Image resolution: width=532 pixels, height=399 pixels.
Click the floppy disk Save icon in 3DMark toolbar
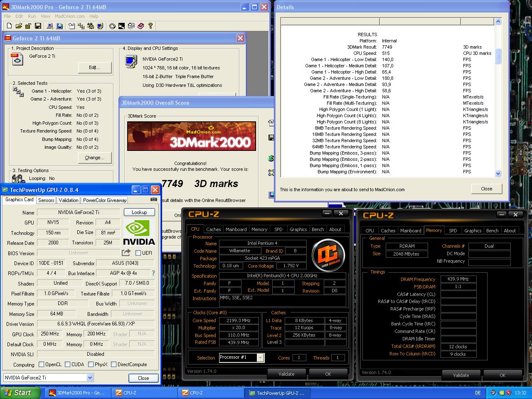[38, 26]
